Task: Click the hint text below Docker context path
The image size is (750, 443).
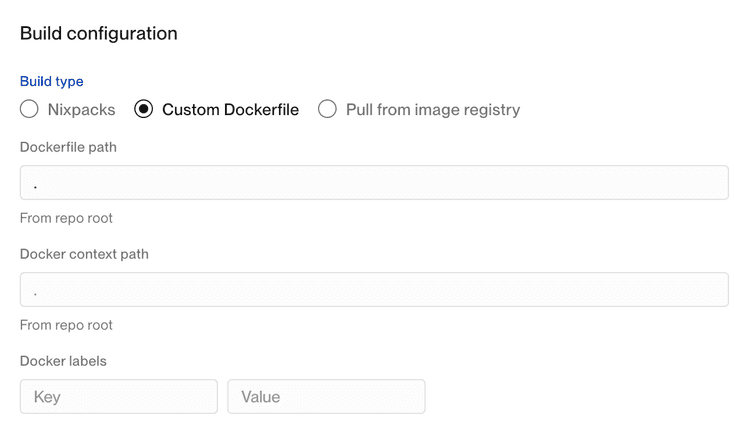Action: click(x=66, y=325)
